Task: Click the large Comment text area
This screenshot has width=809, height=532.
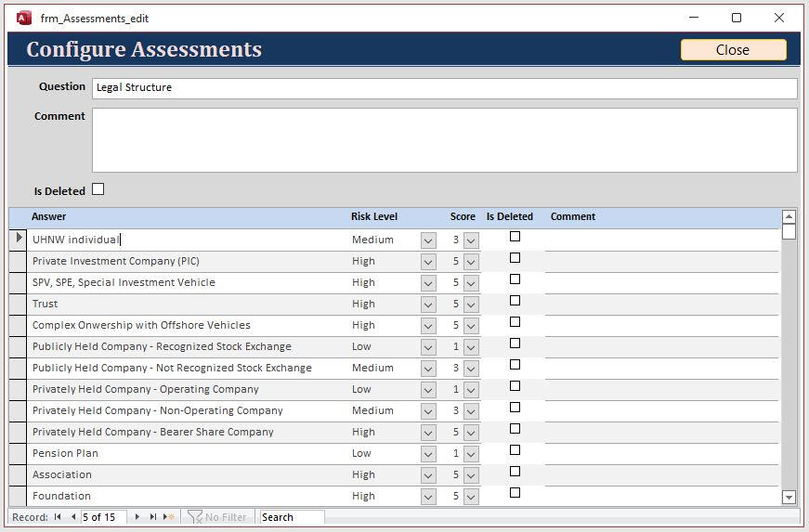Action: 444,140
